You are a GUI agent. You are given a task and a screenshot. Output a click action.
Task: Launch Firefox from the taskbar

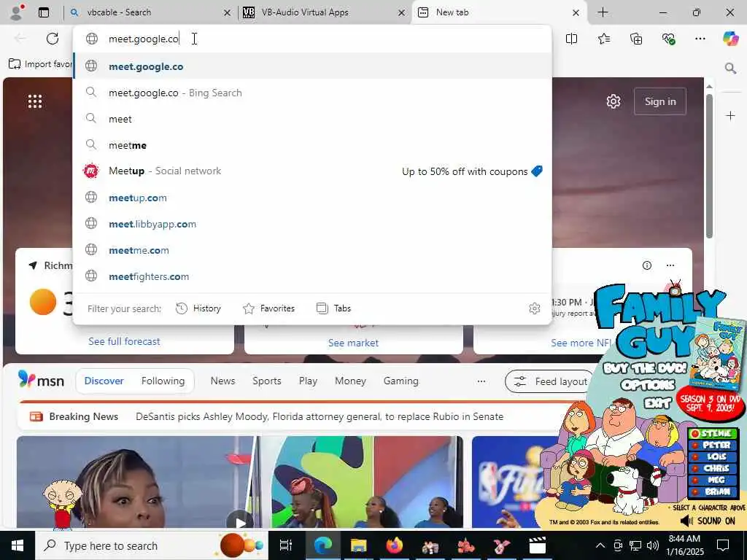click(395, 545)
